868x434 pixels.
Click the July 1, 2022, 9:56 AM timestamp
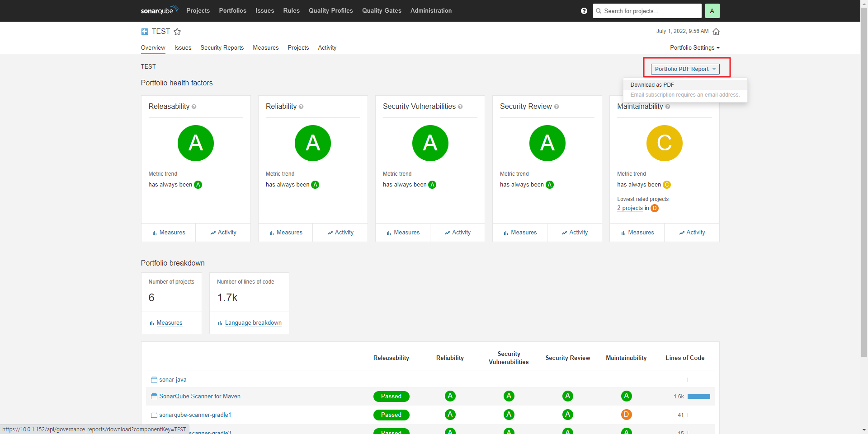click(682, 31)
